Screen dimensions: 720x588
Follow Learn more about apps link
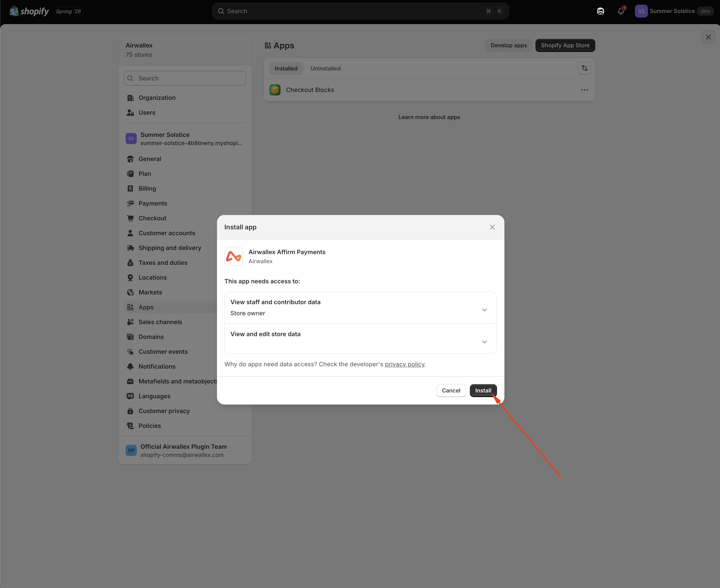(429, 117)
